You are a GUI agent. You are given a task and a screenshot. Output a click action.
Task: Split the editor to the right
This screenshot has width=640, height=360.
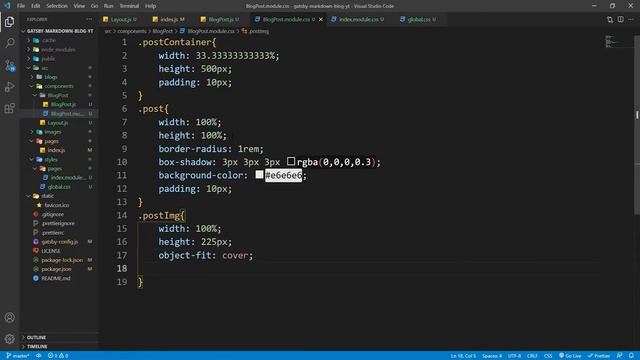(620, 19)
